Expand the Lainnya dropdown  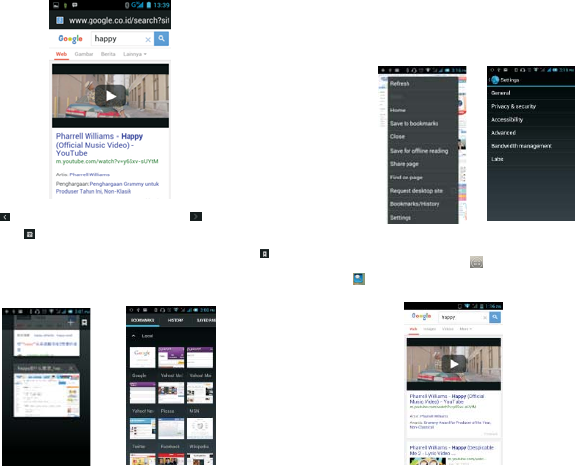click(x=135, y=54)
